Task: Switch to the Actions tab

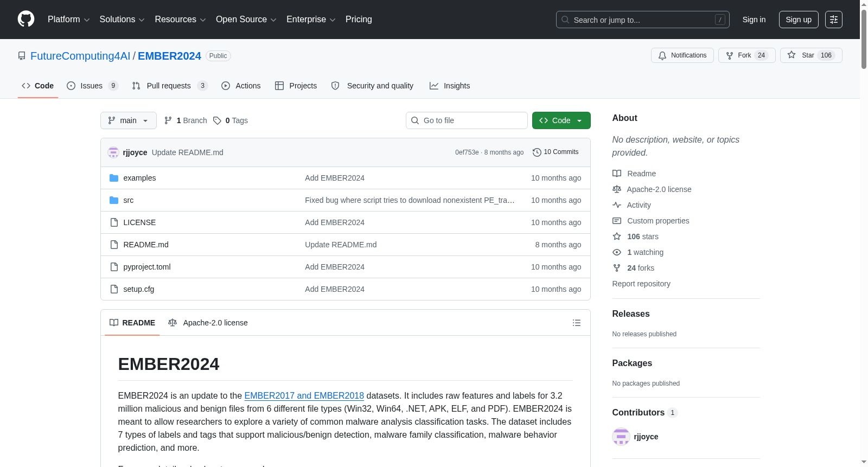Action: [241, 86]
